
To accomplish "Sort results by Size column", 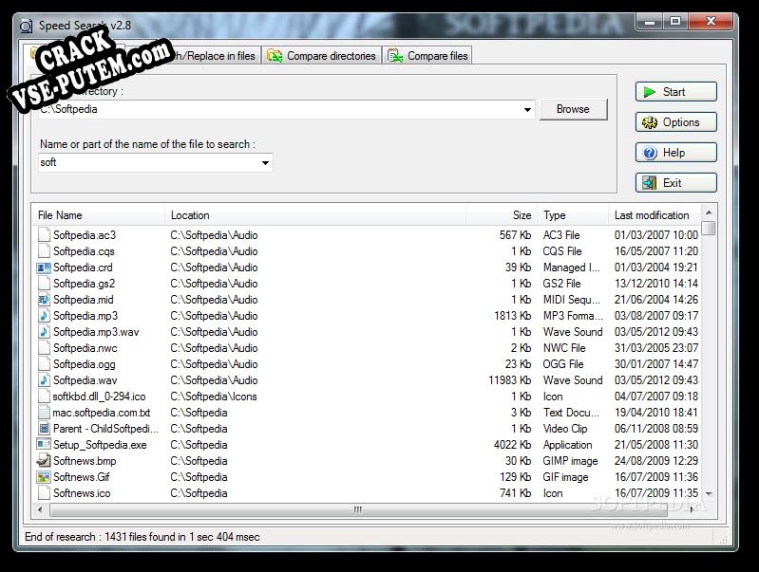I will 501,215.
